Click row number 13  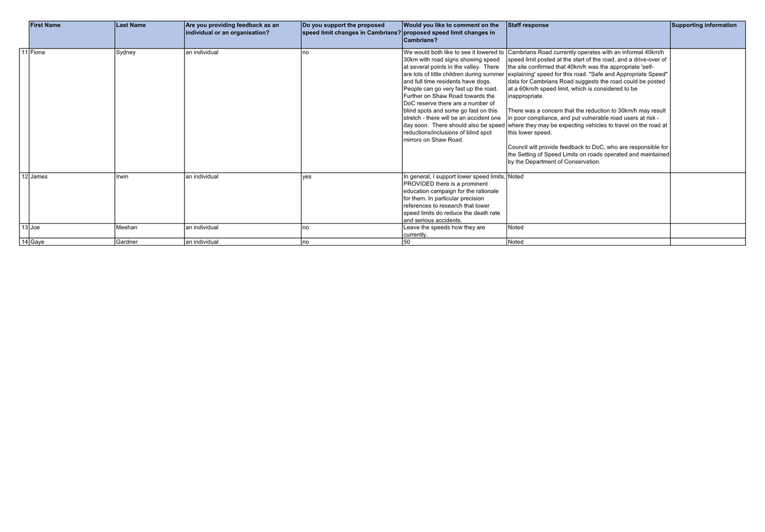coord(25,227)
